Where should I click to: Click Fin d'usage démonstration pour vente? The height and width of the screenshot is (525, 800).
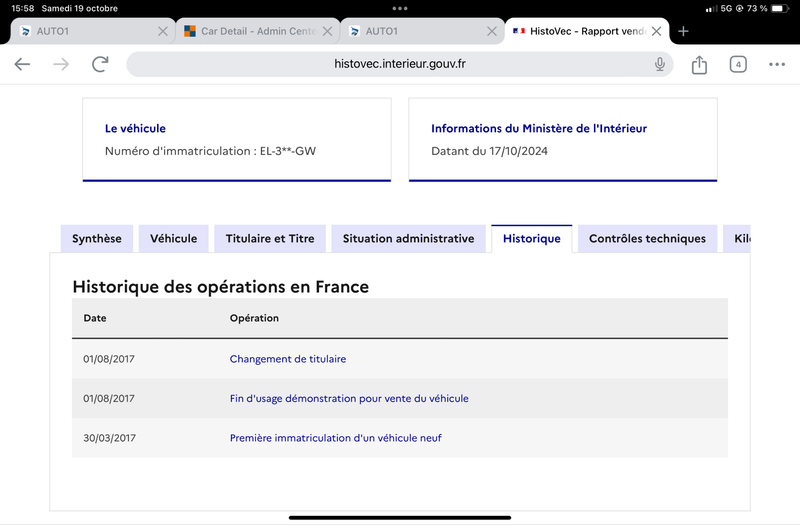[349, 398]
